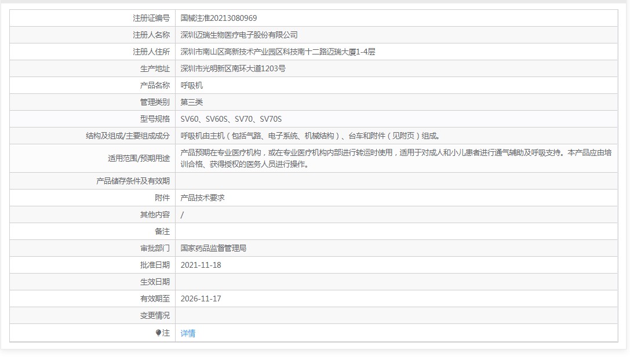The image size is (630, 364).
Task: Select attachment value 产品技术要求
Action: (202, 198)
